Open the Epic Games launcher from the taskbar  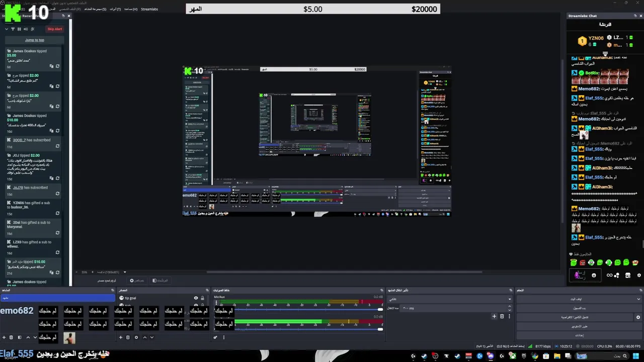coord(524,356)
